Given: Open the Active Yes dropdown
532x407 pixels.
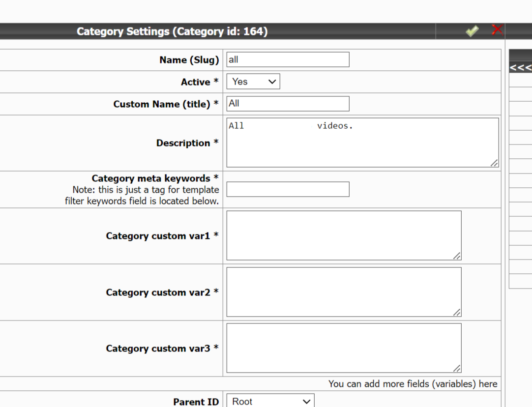Looking at the screenshot, I should pos(253,82).
